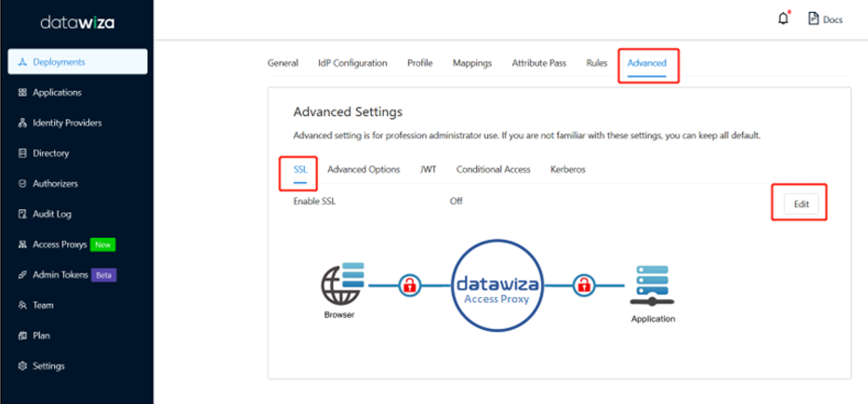The height and width of the screenshot is (404, 868).
Task: Click the Team people icon
Action: click(x=22, y=305)
